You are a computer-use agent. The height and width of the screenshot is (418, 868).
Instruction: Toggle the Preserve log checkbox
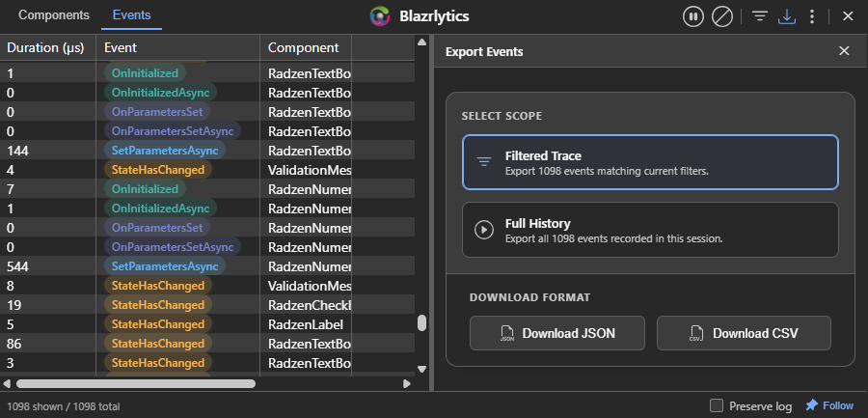[x=717, y=405]
